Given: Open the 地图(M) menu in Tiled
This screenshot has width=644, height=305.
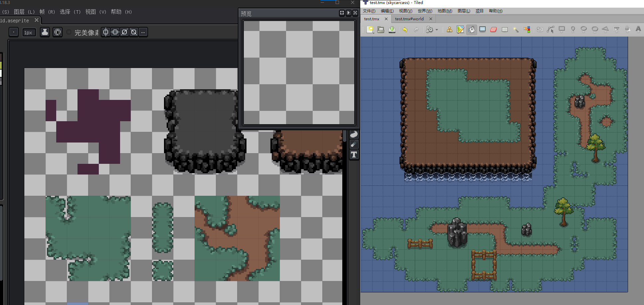Looking at the screenshot, I should point(445,11).
